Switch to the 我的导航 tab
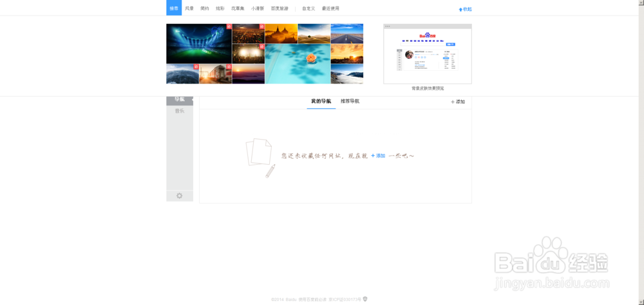 point(321,102)
